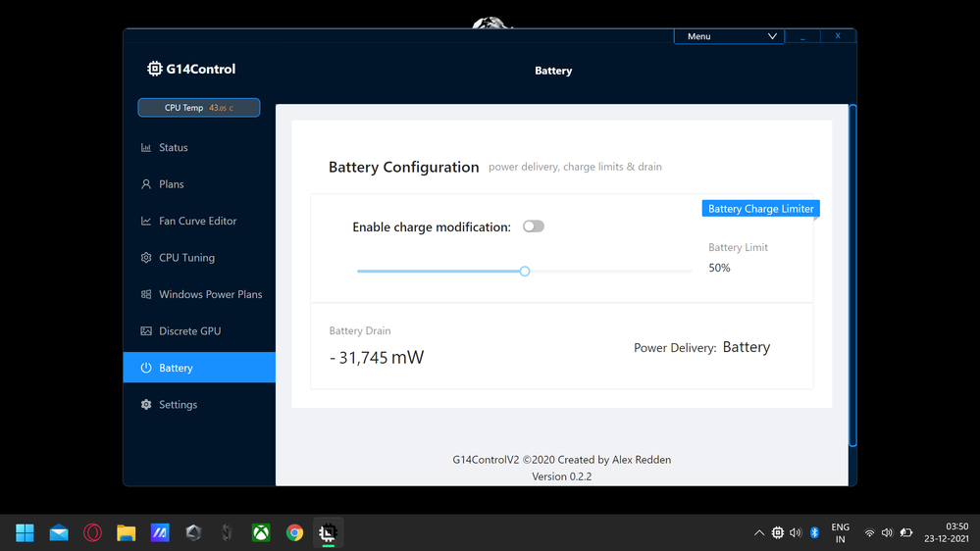
Task: Launch Google Chrome from taskbar
Action: [294, 533]
